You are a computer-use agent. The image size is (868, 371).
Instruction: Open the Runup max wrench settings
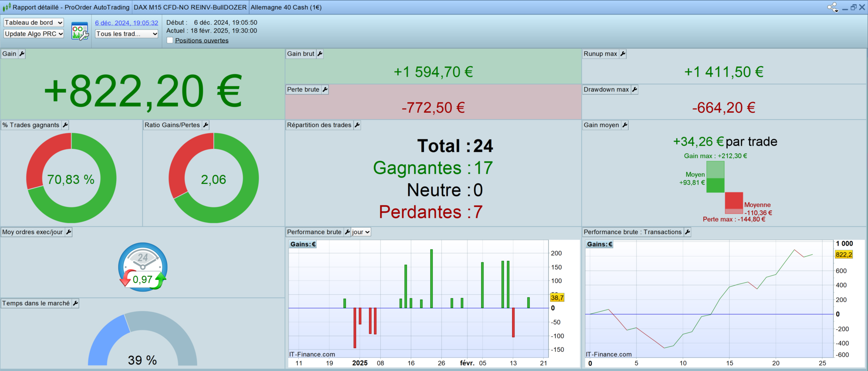coord(623,54)
